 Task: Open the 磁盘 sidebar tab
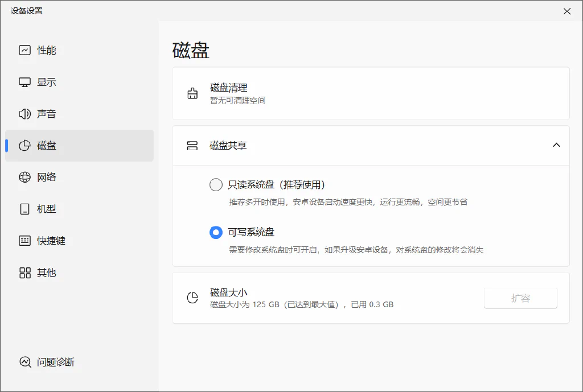(79, 146)
